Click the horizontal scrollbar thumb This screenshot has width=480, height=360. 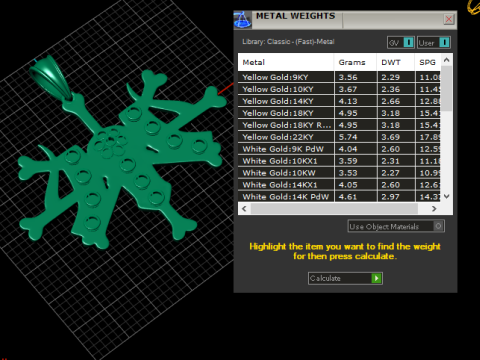coord(334,209)
